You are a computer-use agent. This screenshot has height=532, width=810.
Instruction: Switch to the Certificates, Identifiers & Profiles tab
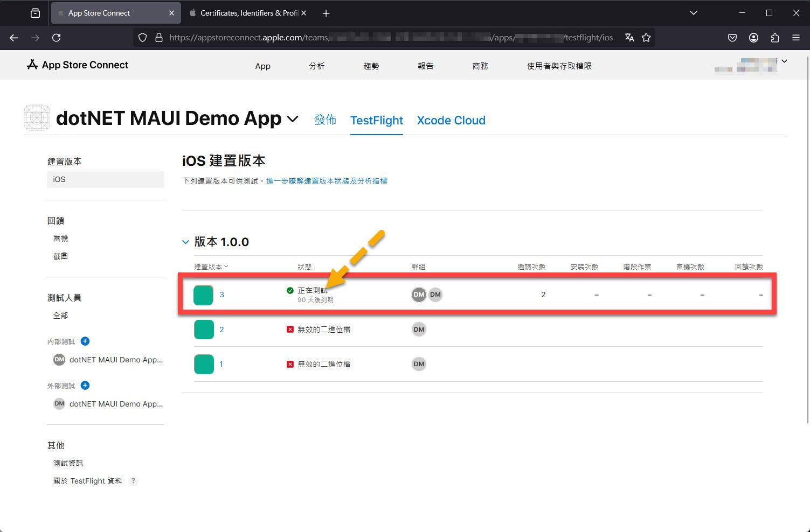[247, 13]
